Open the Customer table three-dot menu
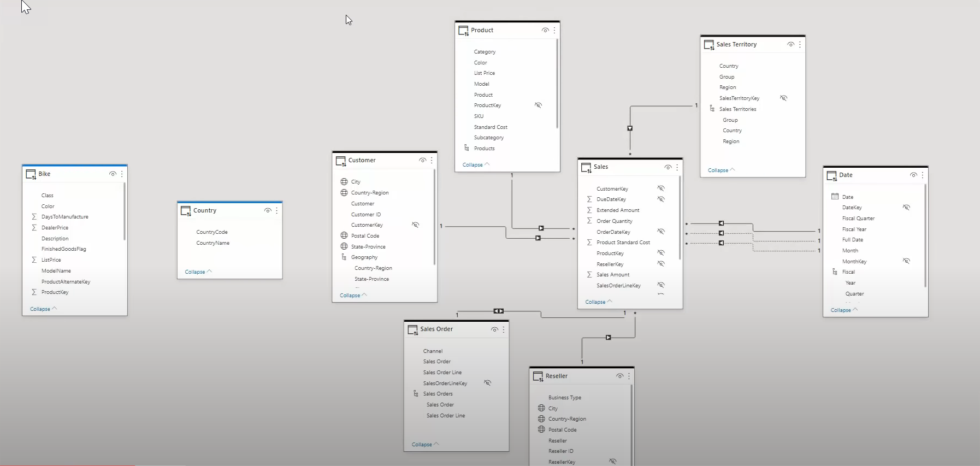 432,161
